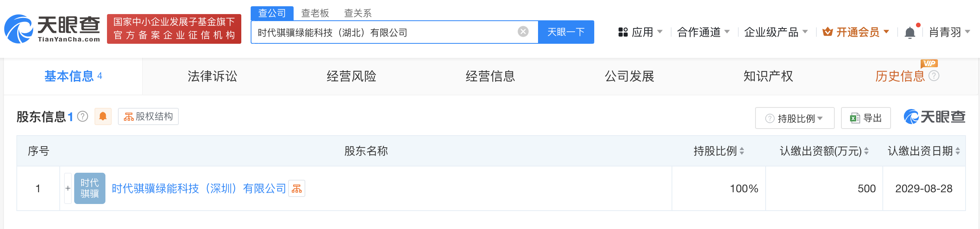Click the subscription bell next to 股东信息
This screenshot has height=229, width=980.
pyautogui.click(x=103, y=116)
